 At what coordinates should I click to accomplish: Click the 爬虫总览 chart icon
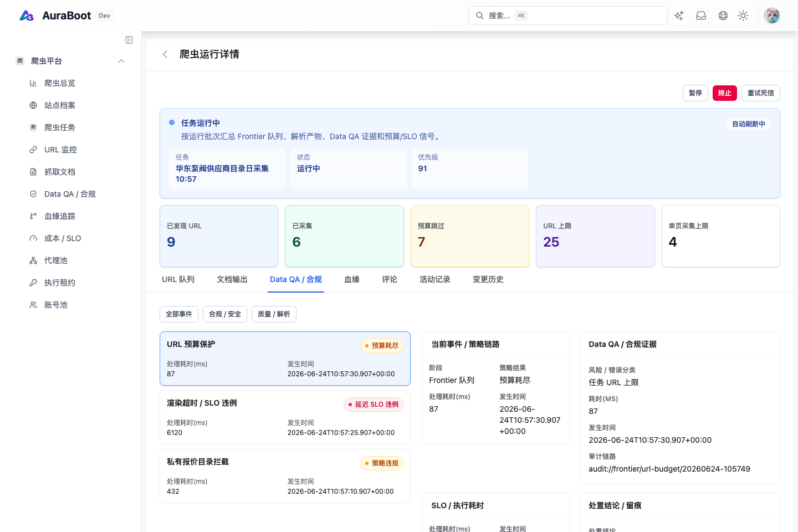pos(33,83)
